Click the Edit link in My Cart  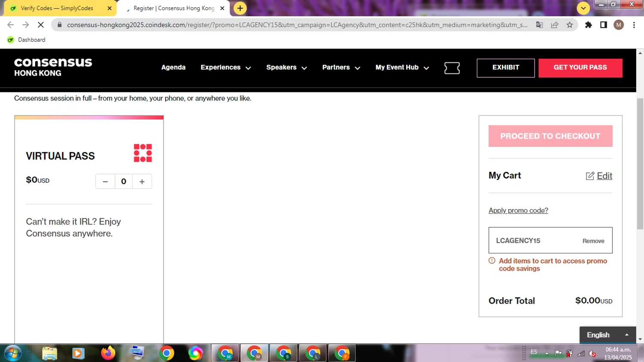tap(605, 176)
